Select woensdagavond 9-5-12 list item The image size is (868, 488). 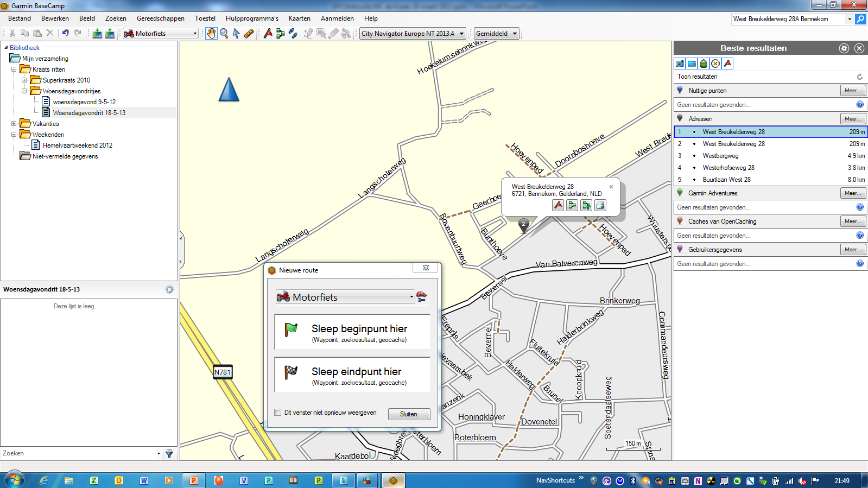point(84,102)
